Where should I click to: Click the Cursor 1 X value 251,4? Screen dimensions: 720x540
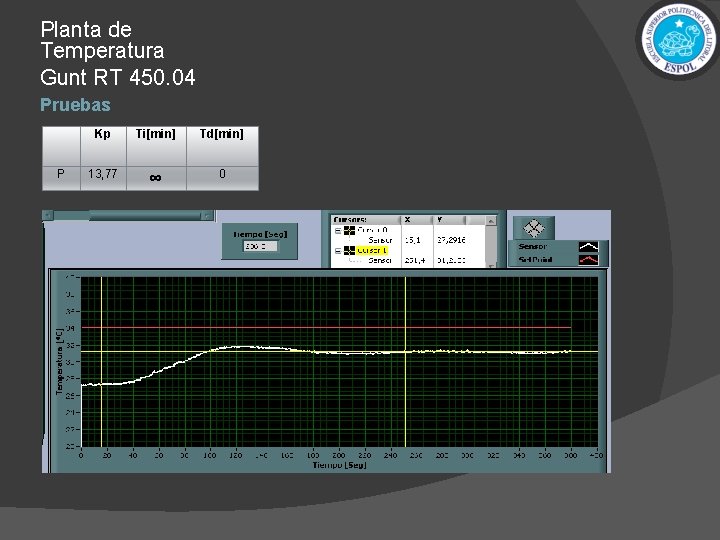pyautogui.click(x=415, y=260)
